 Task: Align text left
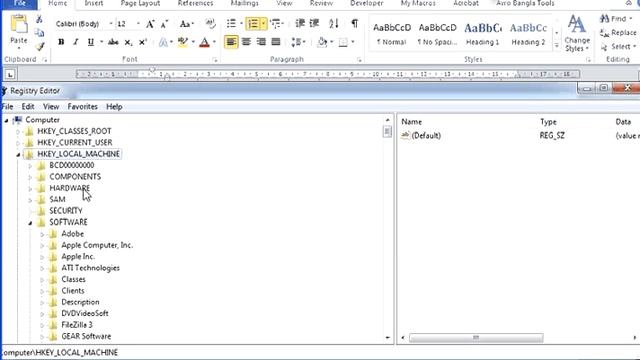pyautogui.click(x=231, y=42)
